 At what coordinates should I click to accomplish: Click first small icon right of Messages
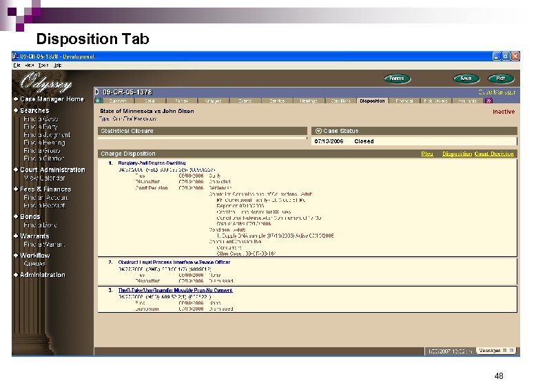click(x=505, y=350)
